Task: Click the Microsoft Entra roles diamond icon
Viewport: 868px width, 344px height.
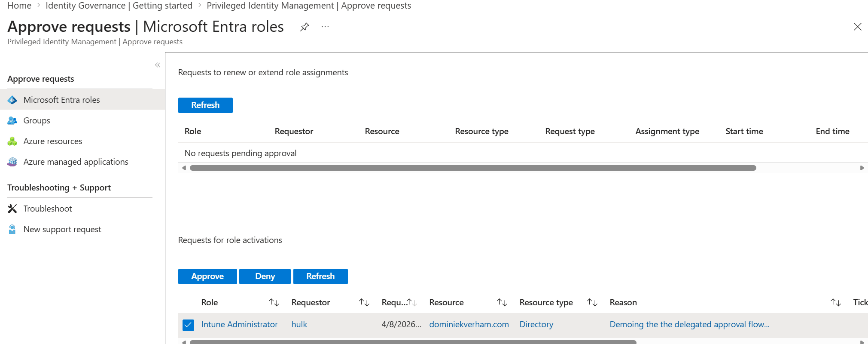Action: click(x=12, y=100)
